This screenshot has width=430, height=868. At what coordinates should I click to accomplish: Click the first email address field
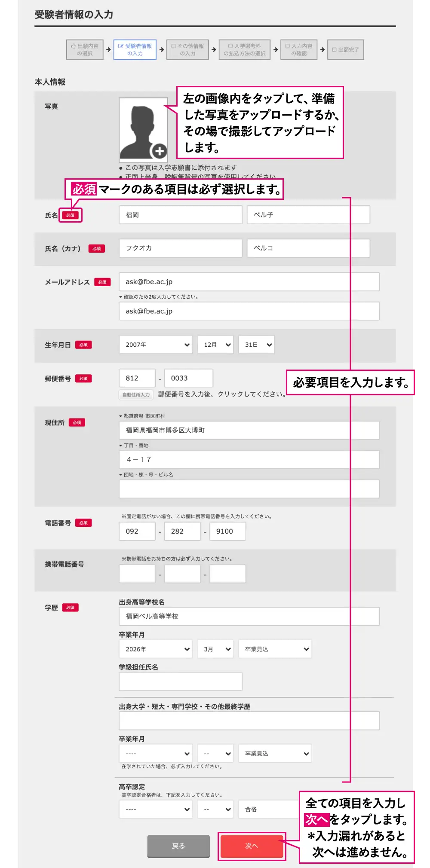249,282
